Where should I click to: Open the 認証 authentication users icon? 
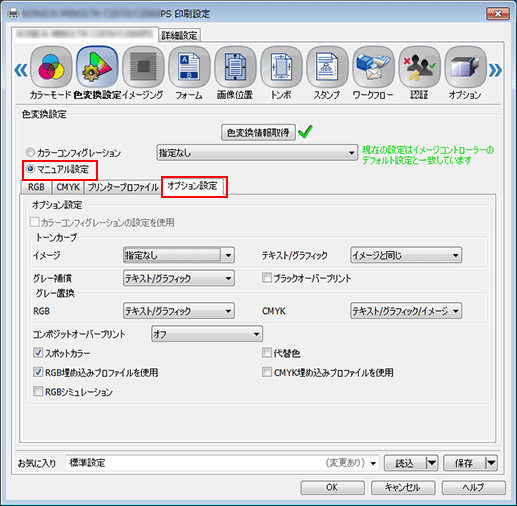pos(419,67)
